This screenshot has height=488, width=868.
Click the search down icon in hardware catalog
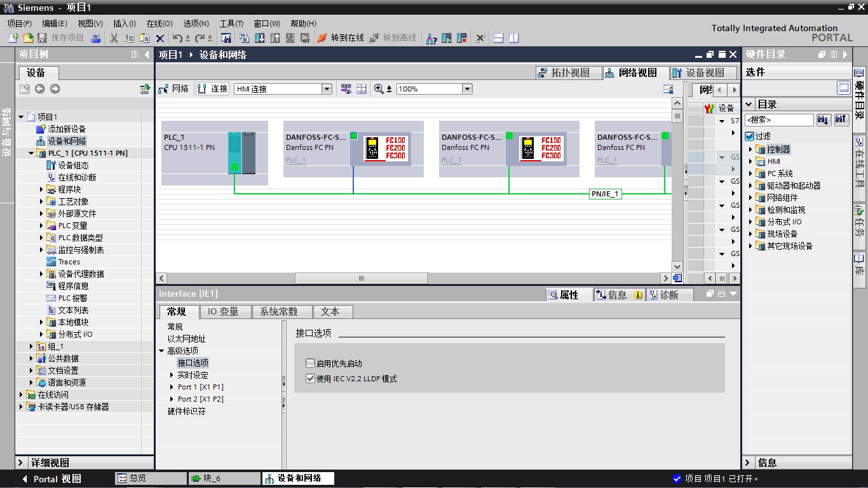pyautogui.click(x=824, y=119)
